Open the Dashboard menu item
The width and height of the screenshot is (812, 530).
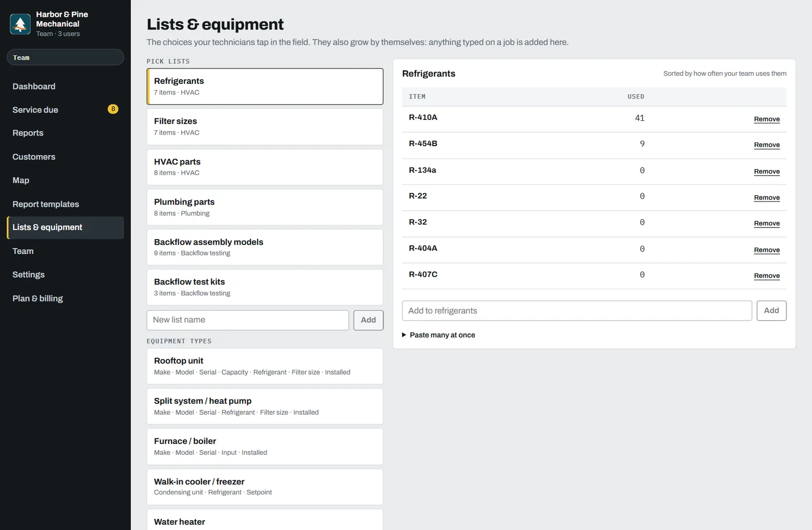click(x=65, y=86)
